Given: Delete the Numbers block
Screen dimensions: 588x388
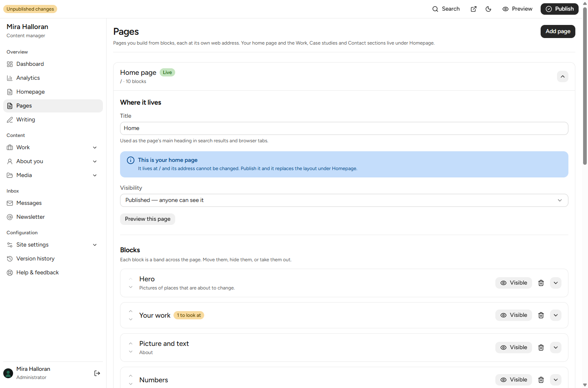Looking at the screenshot, I should point(541,380).
